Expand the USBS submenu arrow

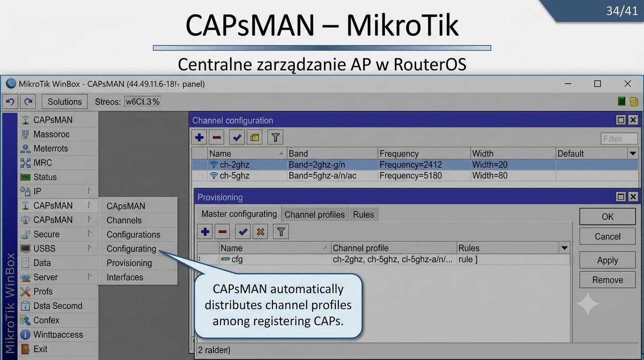(x=90, y=248)
